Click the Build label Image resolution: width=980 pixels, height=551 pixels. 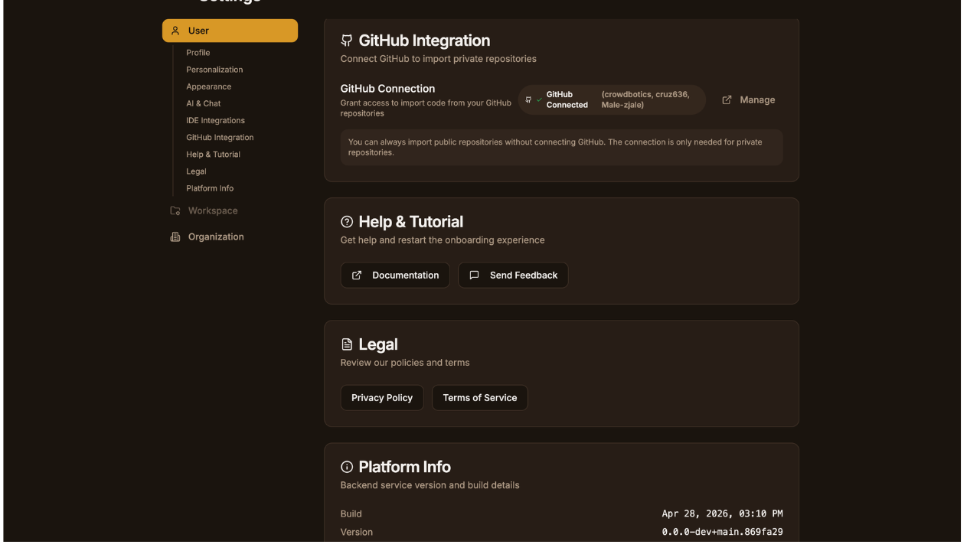pos(351,514)
